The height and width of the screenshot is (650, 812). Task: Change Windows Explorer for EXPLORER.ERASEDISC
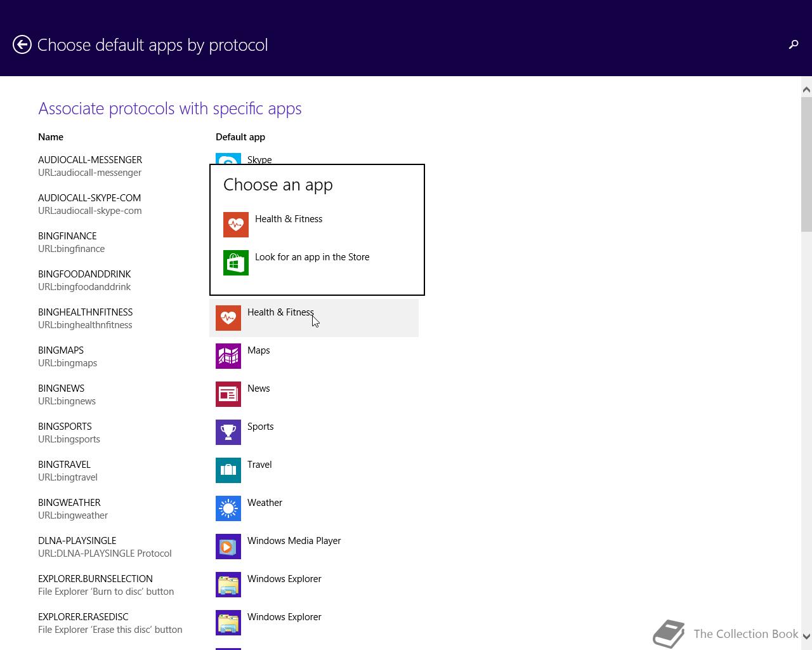[x=314, y=623]
